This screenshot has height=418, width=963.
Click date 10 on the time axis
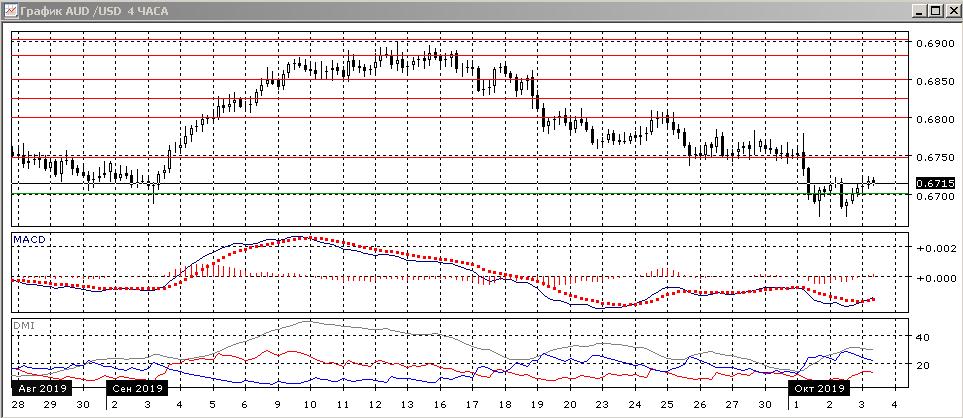point(309,403)
